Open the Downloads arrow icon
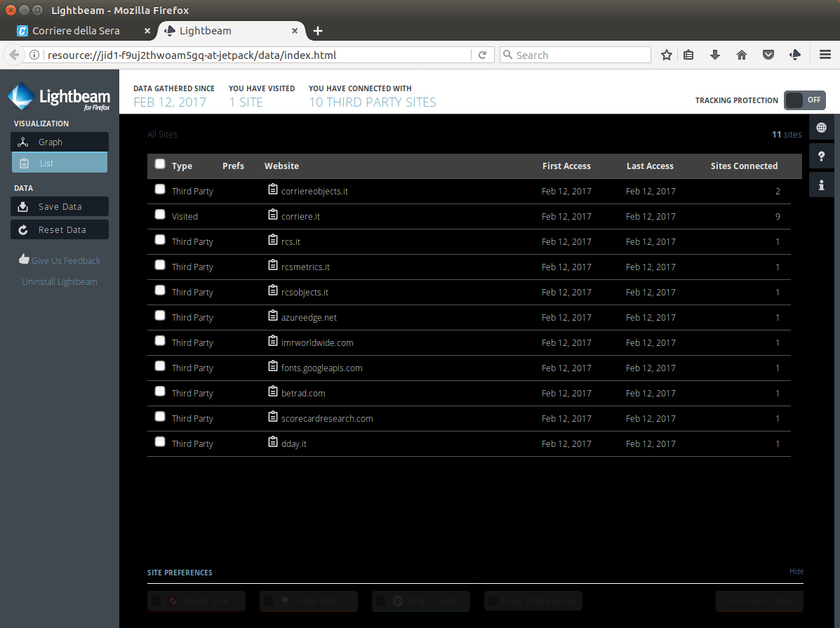Image resolution: width=840 pixels, height=628 pixels. (x=715, y=55)
